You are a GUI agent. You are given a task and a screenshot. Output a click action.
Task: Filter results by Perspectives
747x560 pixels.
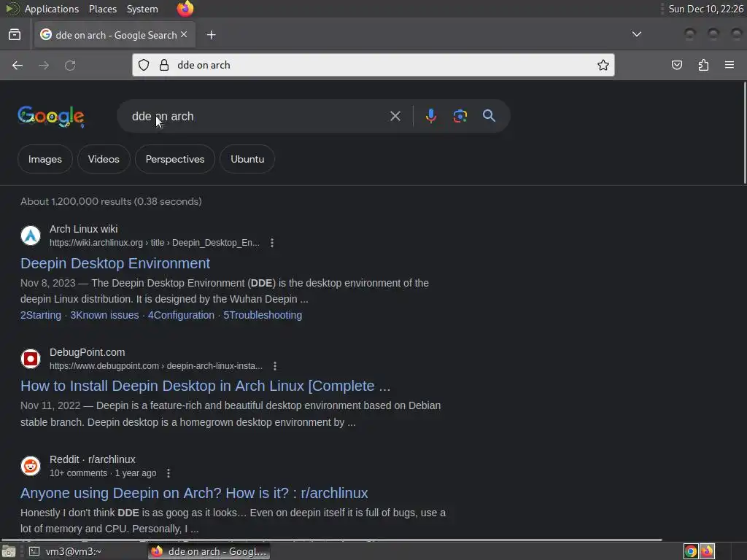[x=175, y=159]
